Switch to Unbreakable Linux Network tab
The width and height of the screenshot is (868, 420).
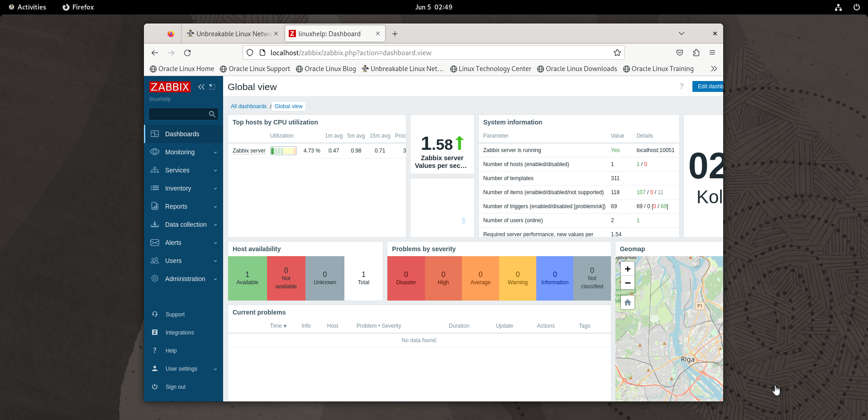pyautogui.click(x=233, y=33)
